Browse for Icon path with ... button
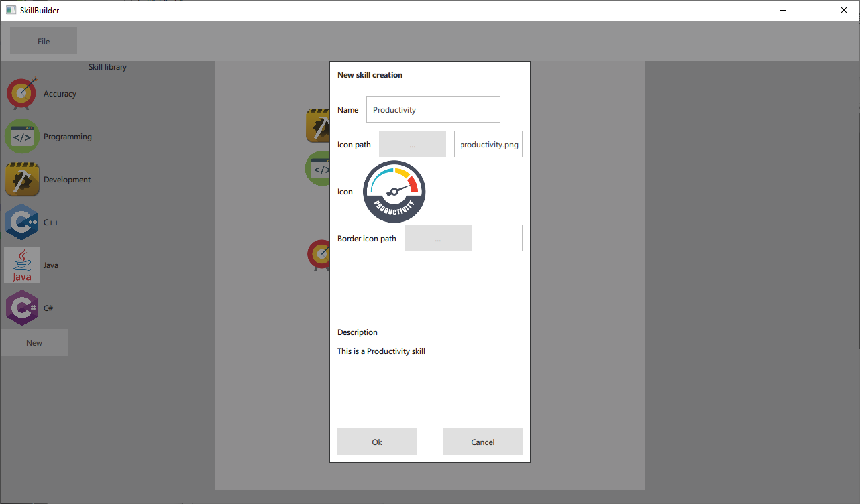Image resolution: width=860 pixels, height=504 pixels. [x=413, y=145]
